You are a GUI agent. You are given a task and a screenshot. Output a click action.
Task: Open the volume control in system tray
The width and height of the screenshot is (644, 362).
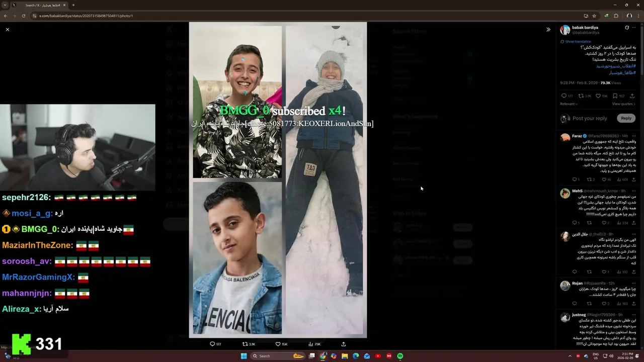coord(611,356)
